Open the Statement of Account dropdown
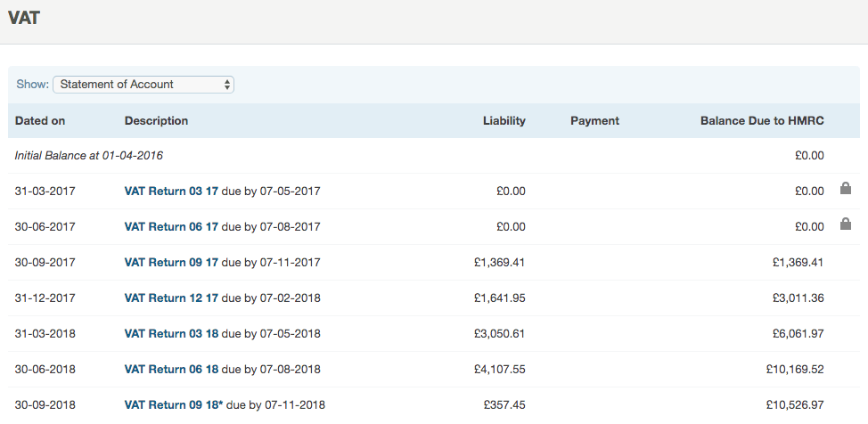Screen dimensions: 868x424 [x=143, y=85]
